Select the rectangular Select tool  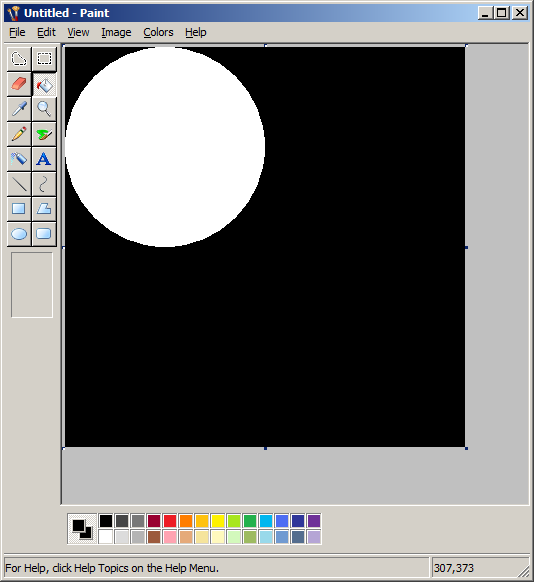44,59
